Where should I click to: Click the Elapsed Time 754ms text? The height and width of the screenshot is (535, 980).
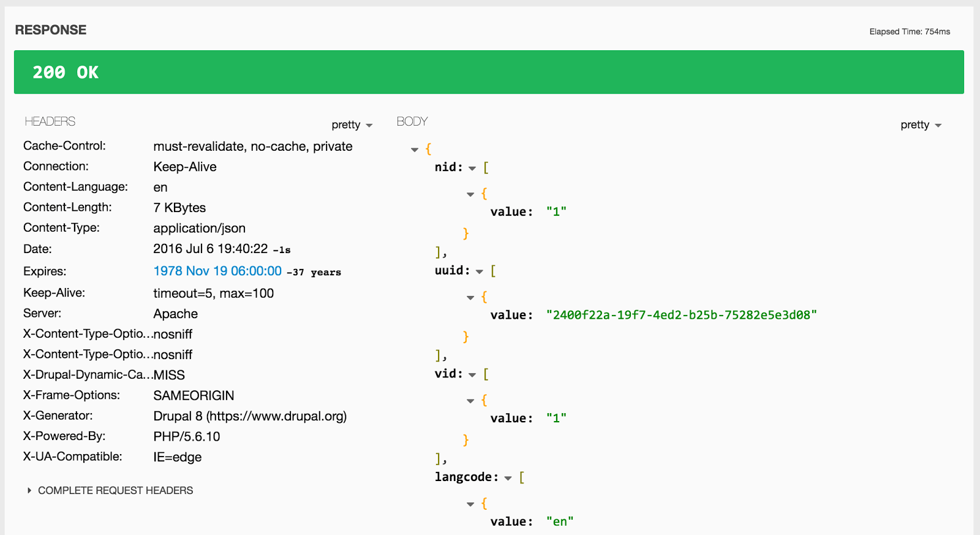[910, 32]
